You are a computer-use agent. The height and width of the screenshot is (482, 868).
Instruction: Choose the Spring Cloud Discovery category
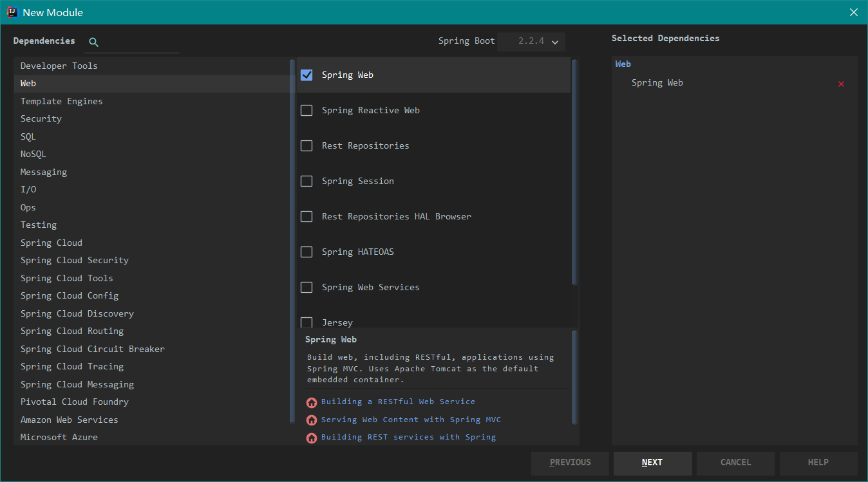tap(77, 314)
